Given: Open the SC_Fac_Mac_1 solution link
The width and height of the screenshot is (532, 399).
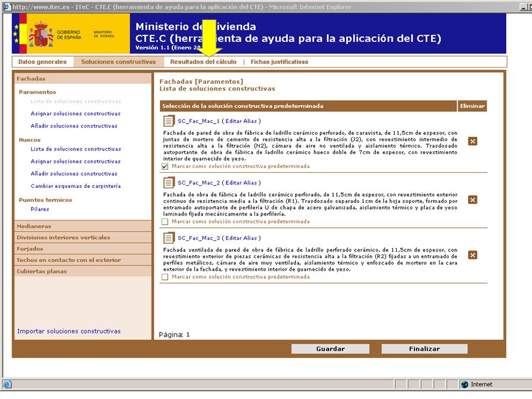Looking at the screenshot, I should 198,121.
